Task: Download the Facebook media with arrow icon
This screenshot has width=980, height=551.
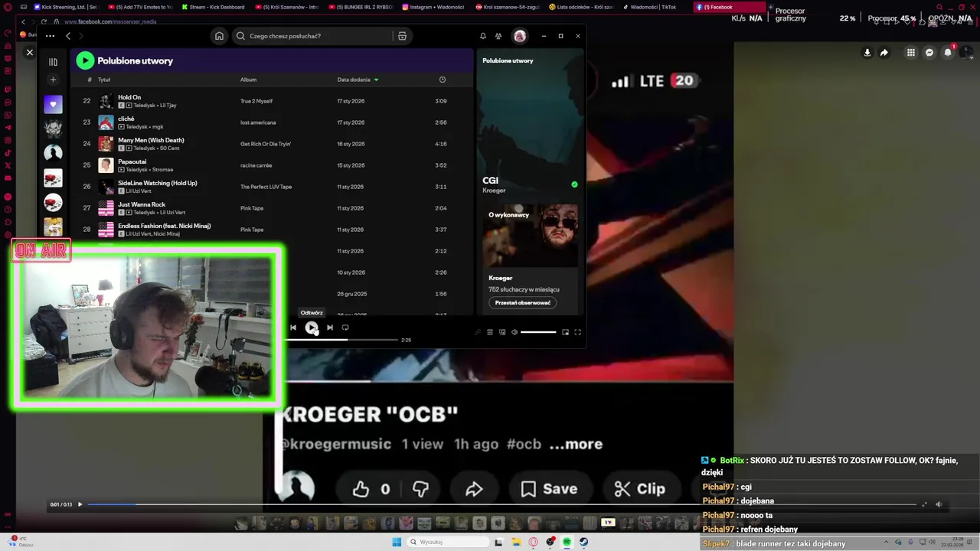Action: 867,53
